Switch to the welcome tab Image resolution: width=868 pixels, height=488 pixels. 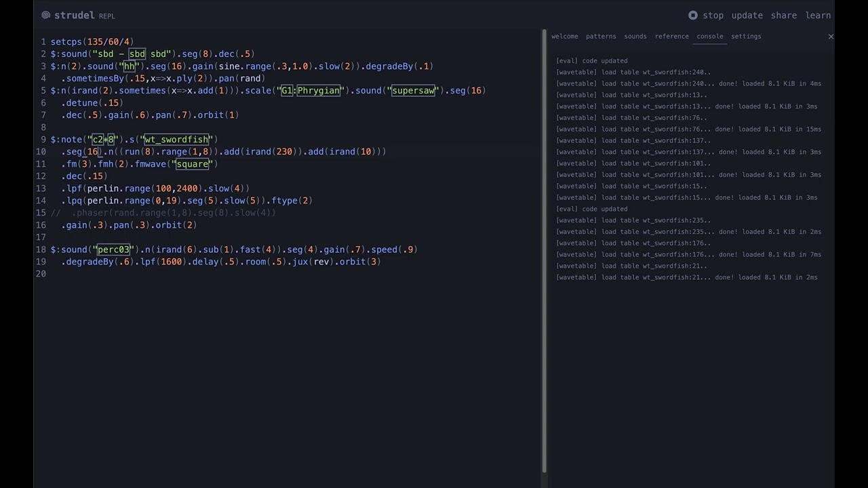point(565,37)
